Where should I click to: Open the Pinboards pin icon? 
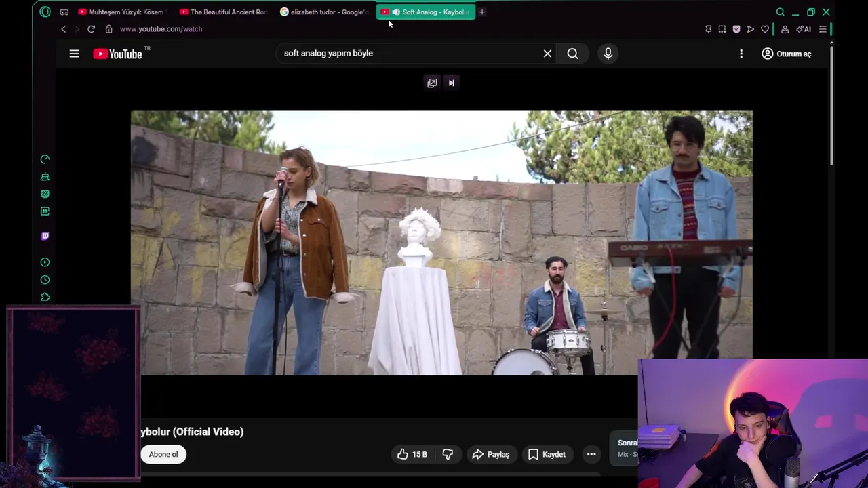click(x=708, y=29)
